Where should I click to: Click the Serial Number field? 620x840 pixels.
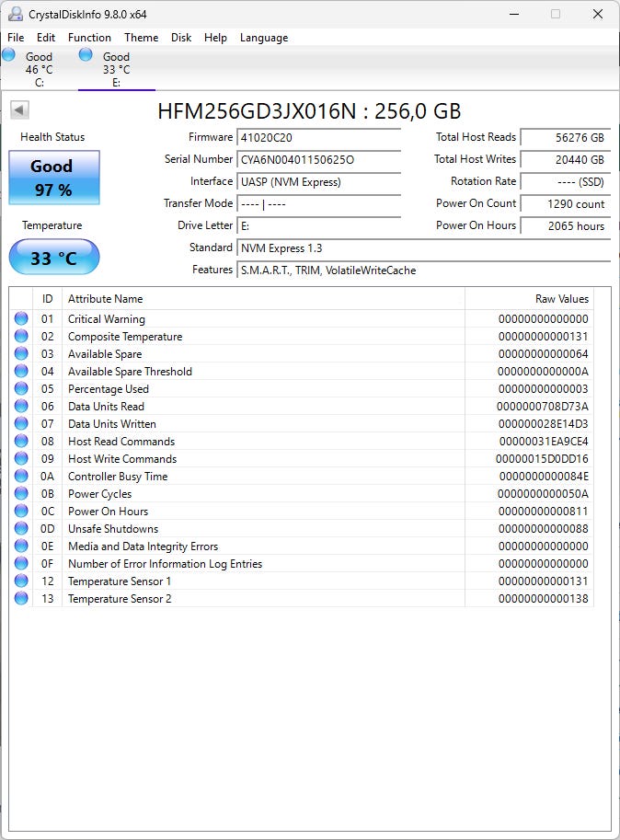[318, 159]
